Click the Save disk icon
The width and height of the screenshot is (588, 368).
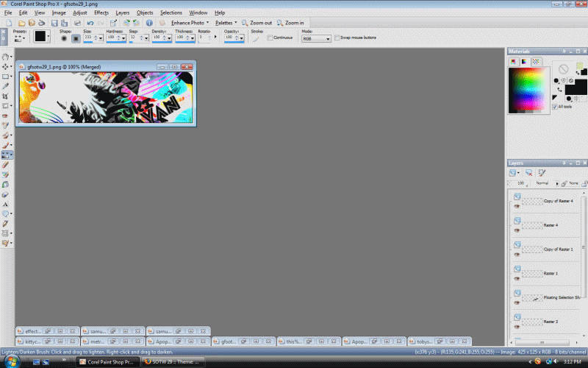[x=54, y=23]
